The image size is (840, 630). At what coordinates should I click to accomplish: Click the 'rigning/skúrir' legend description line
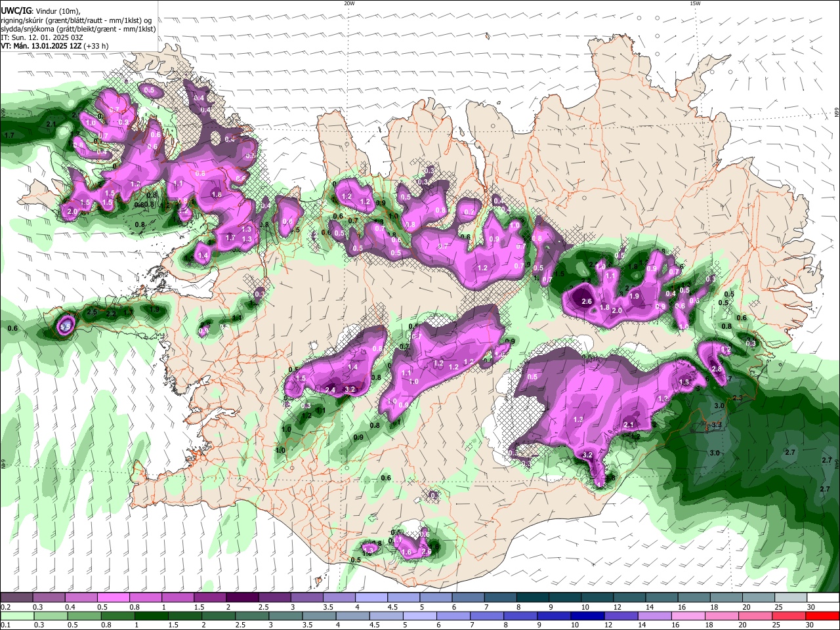76,20
